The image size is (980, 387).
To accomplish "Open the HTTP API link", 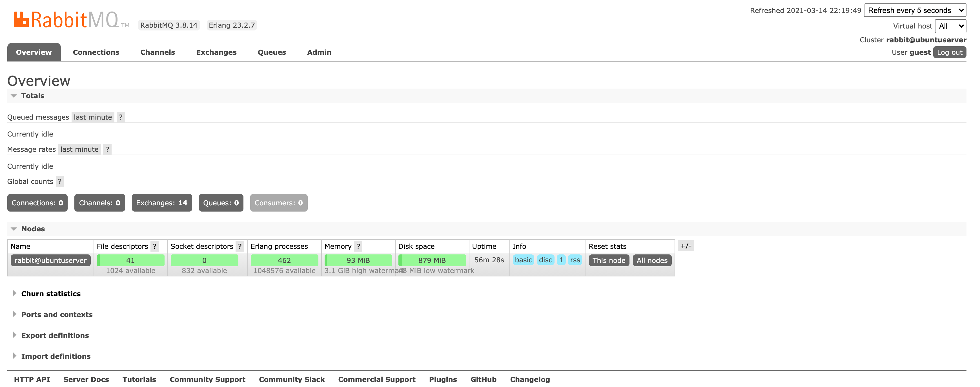I will [32, 380].
